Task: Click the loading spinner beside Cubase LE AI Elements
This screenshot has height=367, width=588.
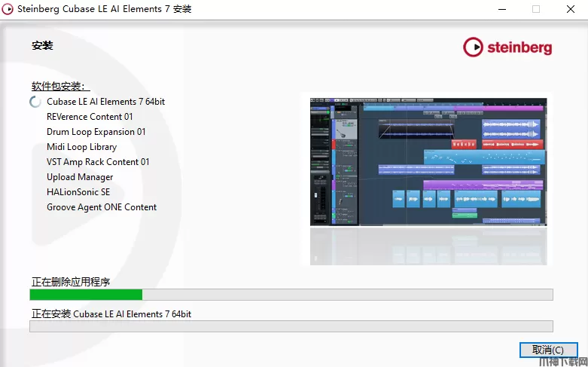Action: 35,102
